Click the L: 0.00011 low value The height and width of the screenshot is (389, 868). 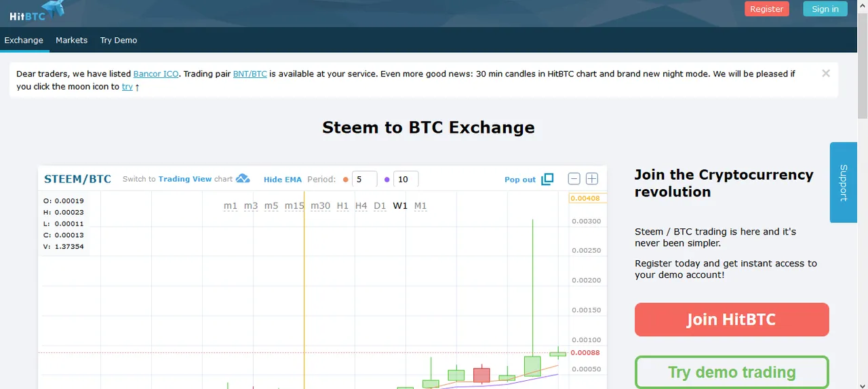pos(63,224)
